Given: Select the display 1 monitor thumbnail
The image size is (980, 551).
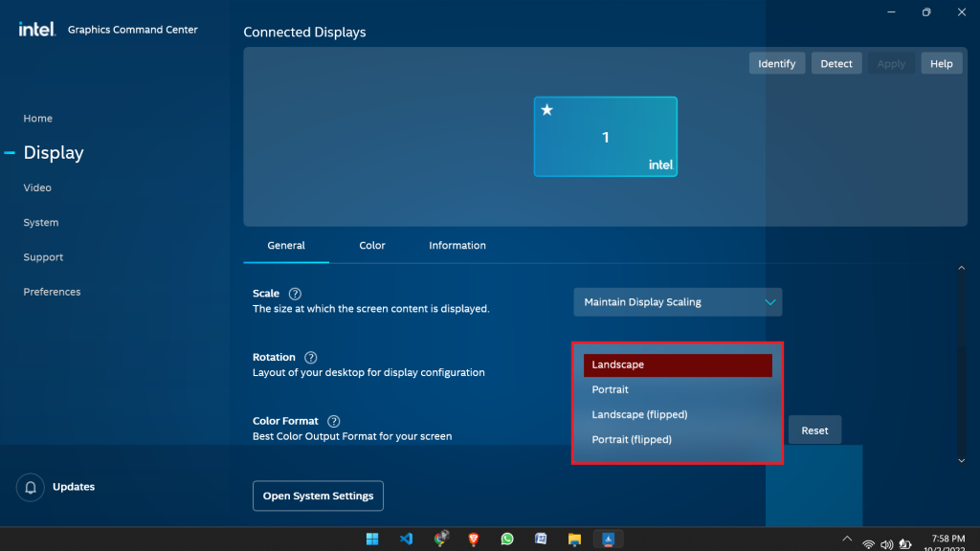Looking at the screenshot, I should point(606,137).
